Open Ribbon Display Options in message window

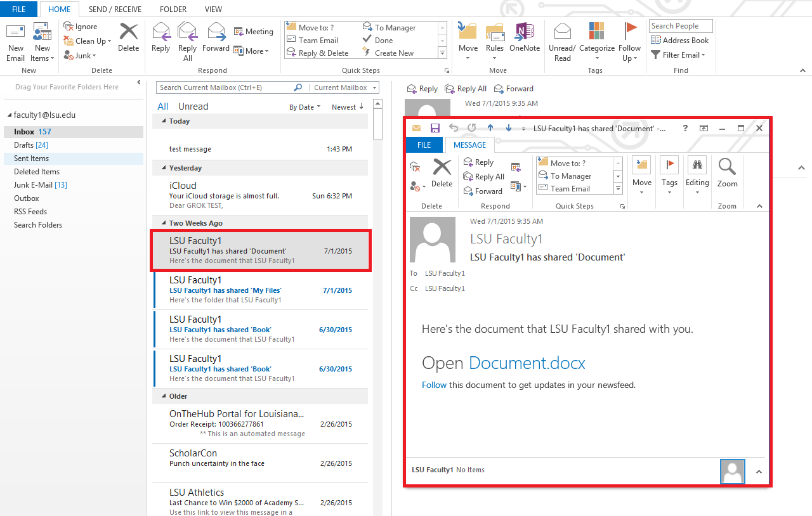click(704, 128)
